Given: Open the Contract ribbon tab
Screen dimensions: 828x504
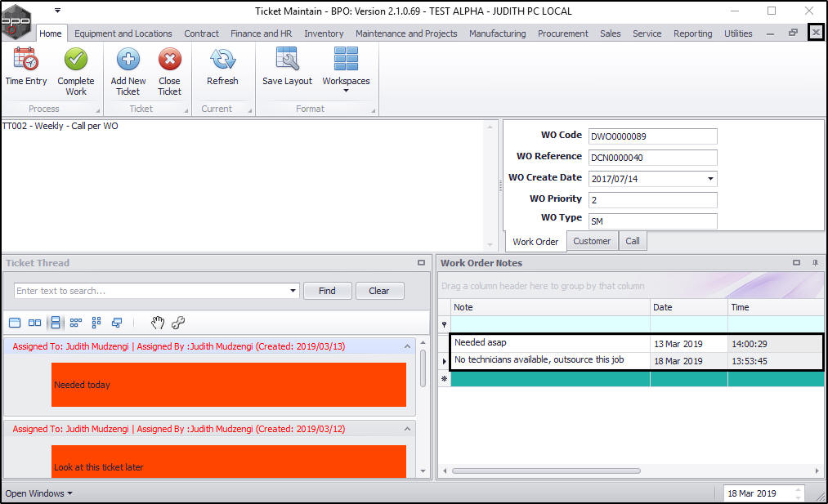Looking at the screenshot, I should (201, 33).
